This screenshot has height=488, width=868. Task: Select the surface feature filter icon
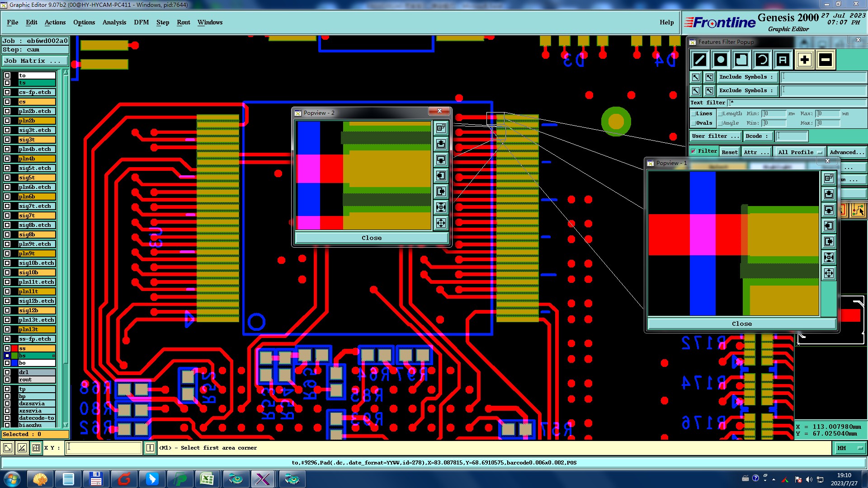pyautogui.click(x=741, y=60)
